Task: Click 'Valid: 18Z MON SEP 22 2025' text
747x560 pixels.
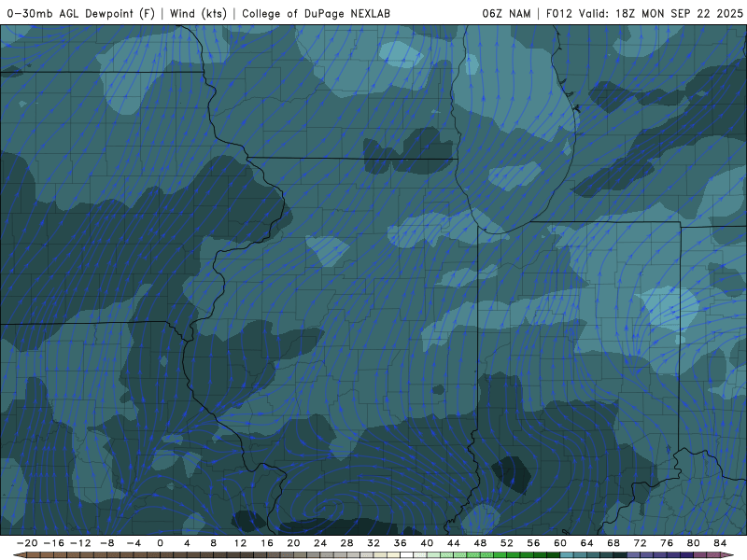Action: [661, 13]
